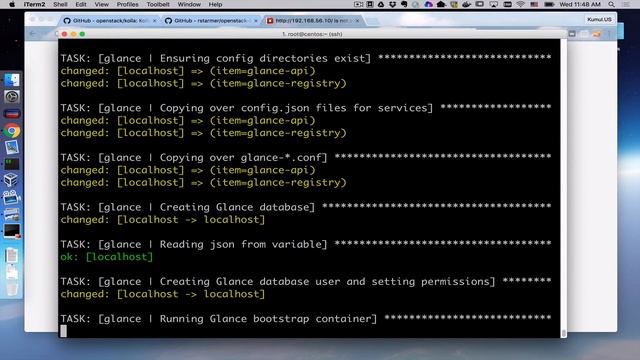Open Spotlight search magnifier
The width and height of the screenshot is (640, 360).
(x=611, y=4)
